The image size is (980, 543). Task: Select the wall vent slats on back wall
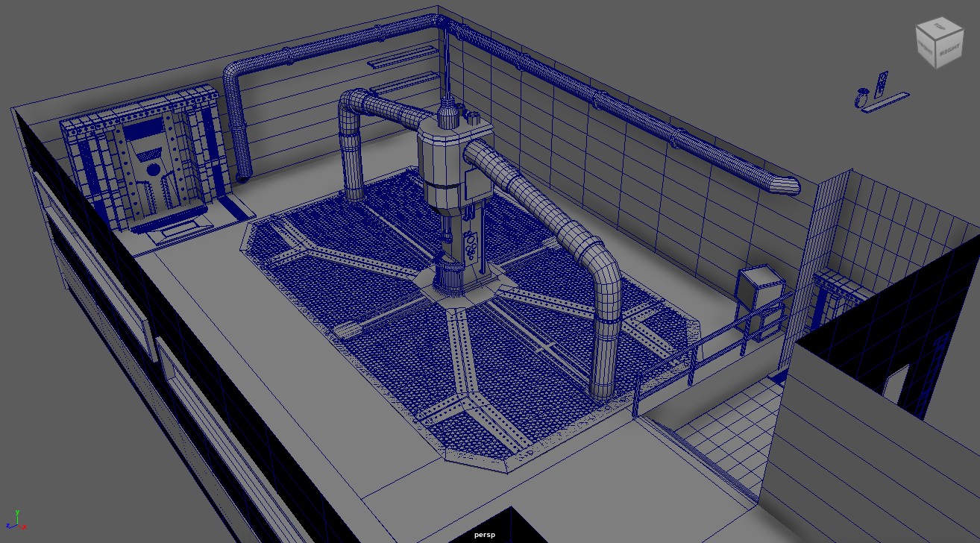[403, 57]
